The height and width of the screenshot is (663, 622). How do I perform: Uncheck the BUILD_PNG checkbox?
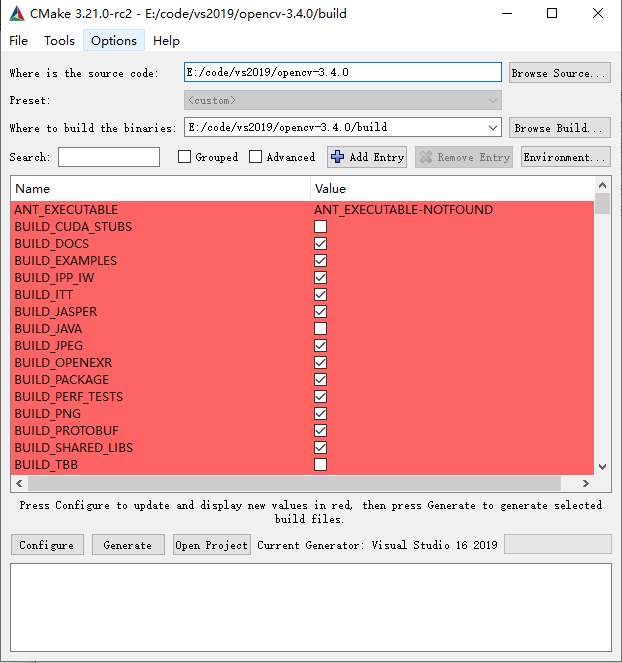[x=321, y=414]
